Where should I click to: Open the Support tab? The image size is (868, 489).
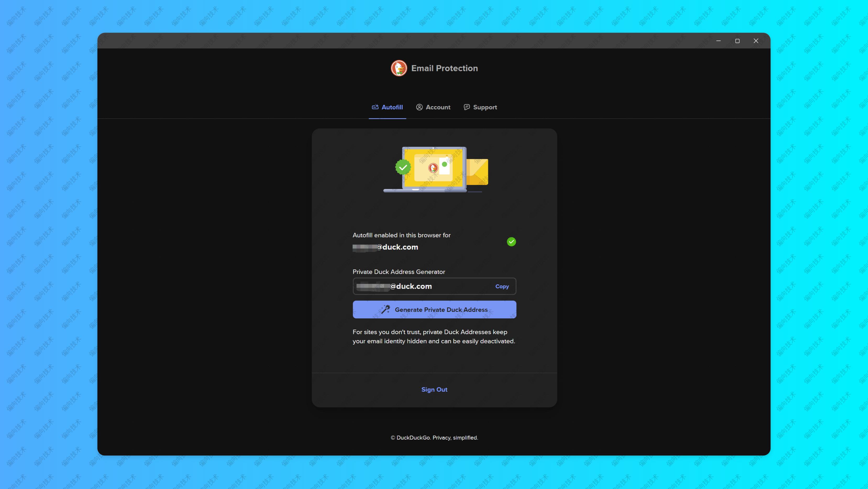coord(480,107)
